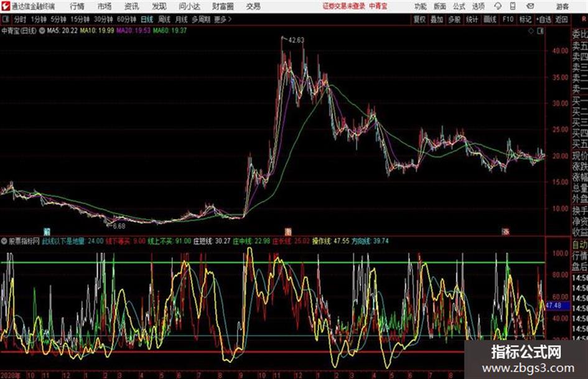Open 多周期 multi-period view

[200, 19]
